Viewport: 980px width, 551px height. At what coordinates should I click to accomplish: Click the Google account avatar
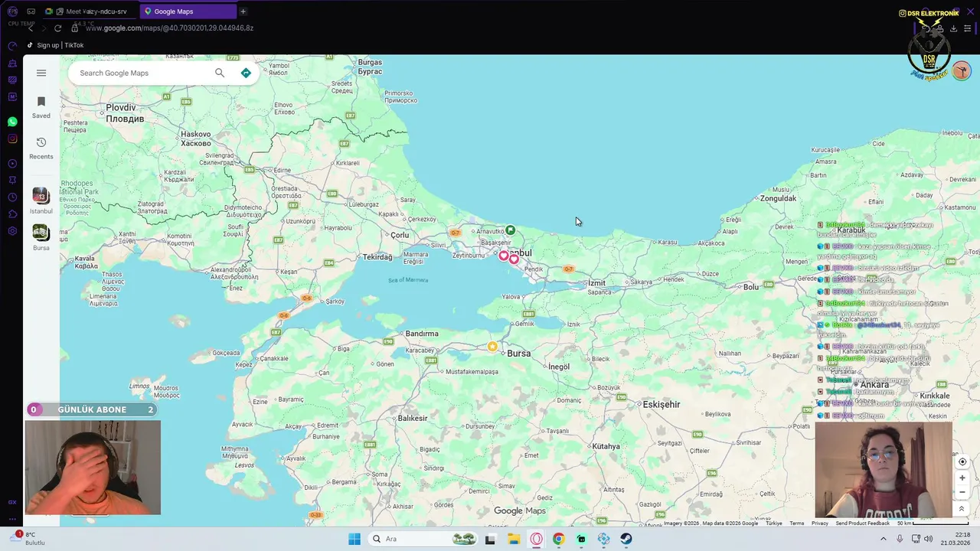(962, 71)
